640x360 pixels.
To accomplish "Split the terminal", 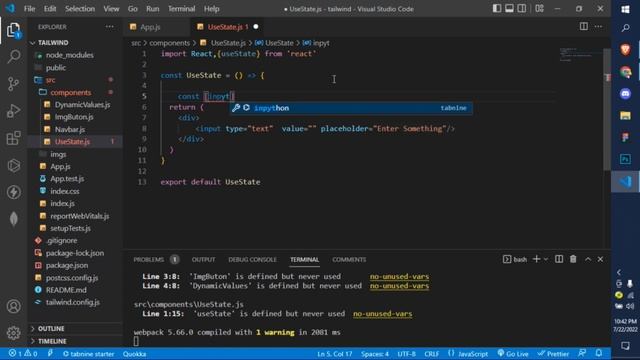I will [x=559, y=259].
